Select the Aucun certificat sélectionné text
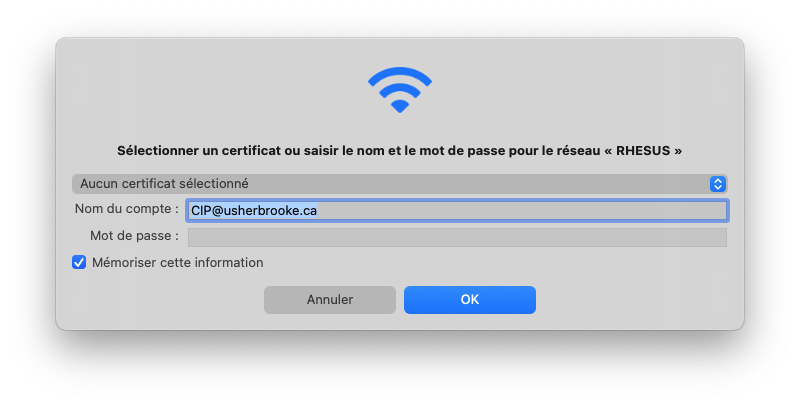Image resolution: width=800 pixels, height=404 pixels. tap(164, 184)
